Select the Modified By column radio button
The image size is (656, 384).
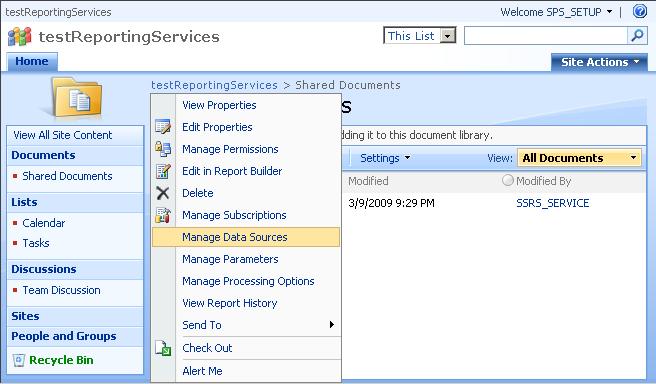click(x=507, y=180)
